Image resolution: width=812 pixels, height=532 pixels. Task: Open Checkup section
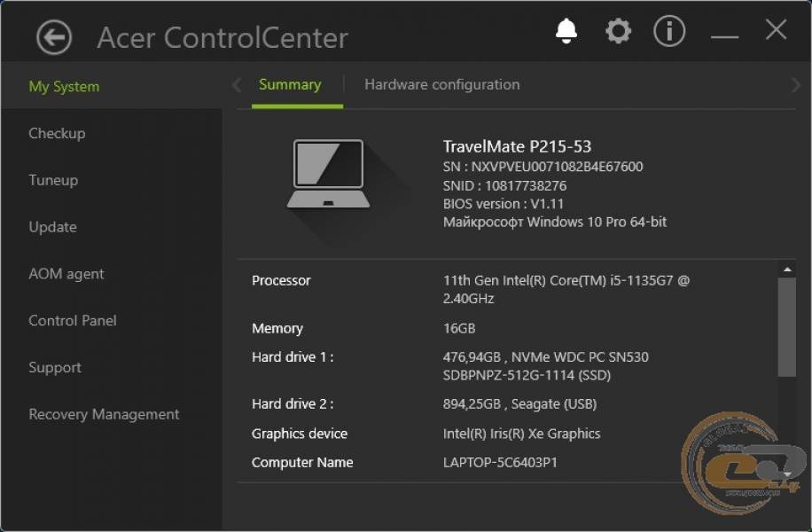(57, 133)
